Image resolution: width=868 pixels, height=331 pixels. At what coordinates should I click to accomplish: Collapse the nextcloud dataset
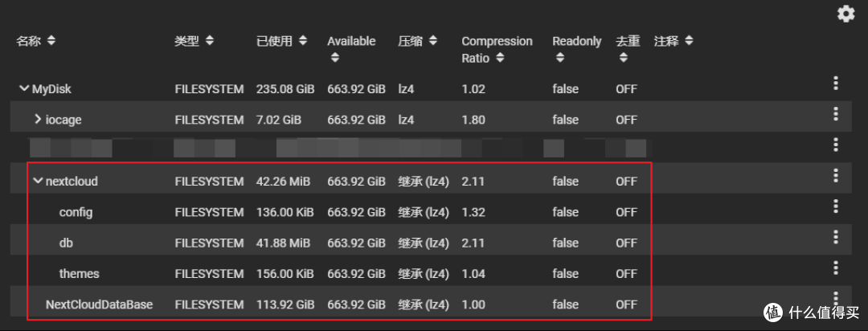click(x=37, y=182)
